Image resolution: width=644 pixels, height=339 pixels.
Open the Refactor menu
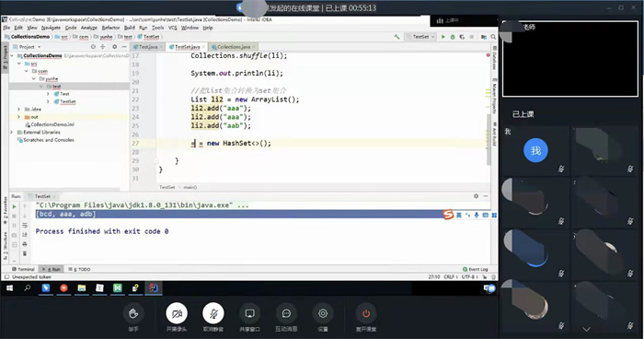[110, 28]
